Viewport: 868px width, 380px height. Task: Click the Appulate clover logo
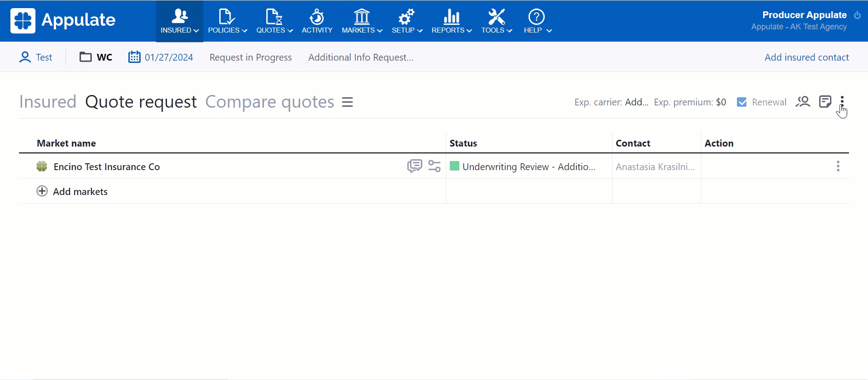[x=23, y=21]
